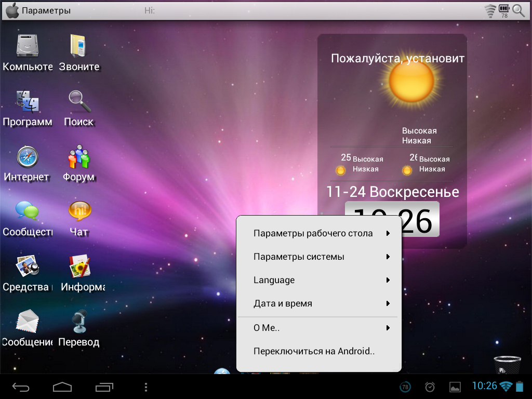Open the Параметры menu in top bar

[46, 10]
